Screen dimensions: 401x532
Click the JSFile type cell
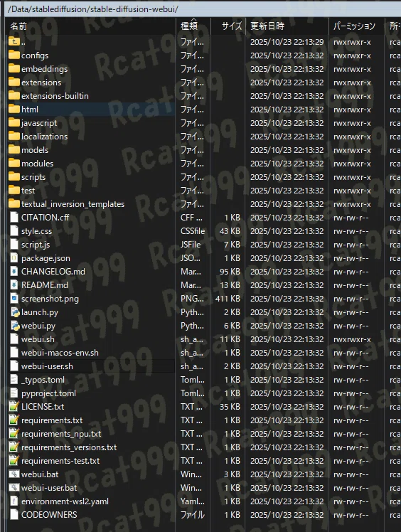pos(191,245)
